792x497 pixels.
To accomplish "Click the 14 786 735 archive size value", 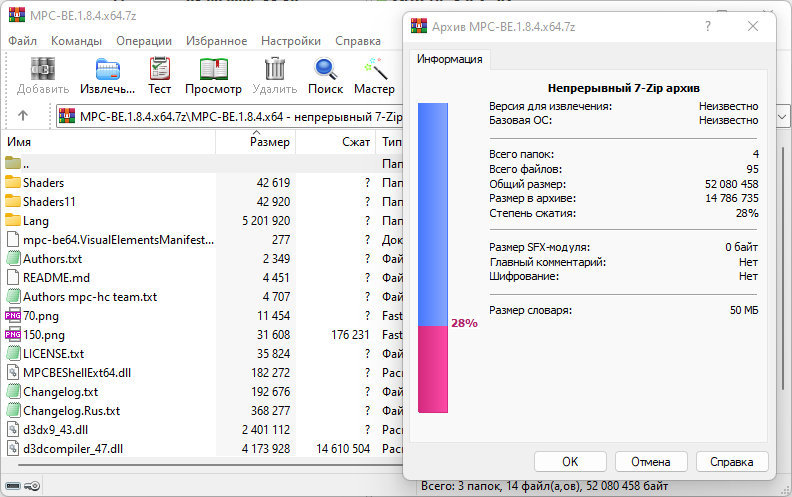I will [732, 198].
